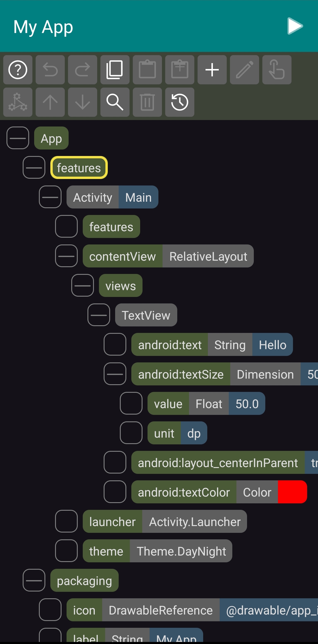
Task: Collapse the Activity Main node
Action: [50, 197]
